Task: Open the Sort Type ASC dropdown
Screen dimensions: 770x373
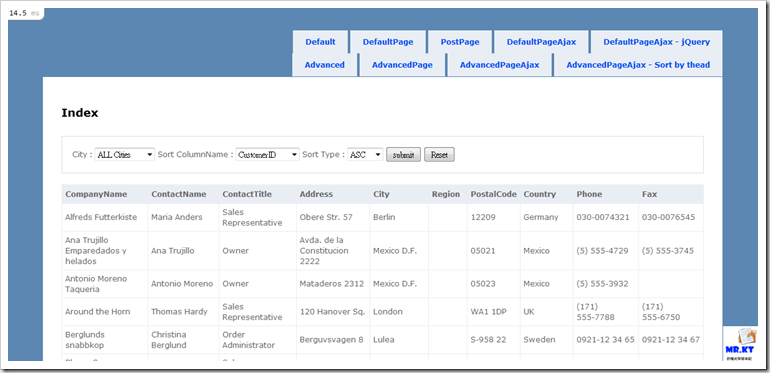Action: click(x=365, y=155)
